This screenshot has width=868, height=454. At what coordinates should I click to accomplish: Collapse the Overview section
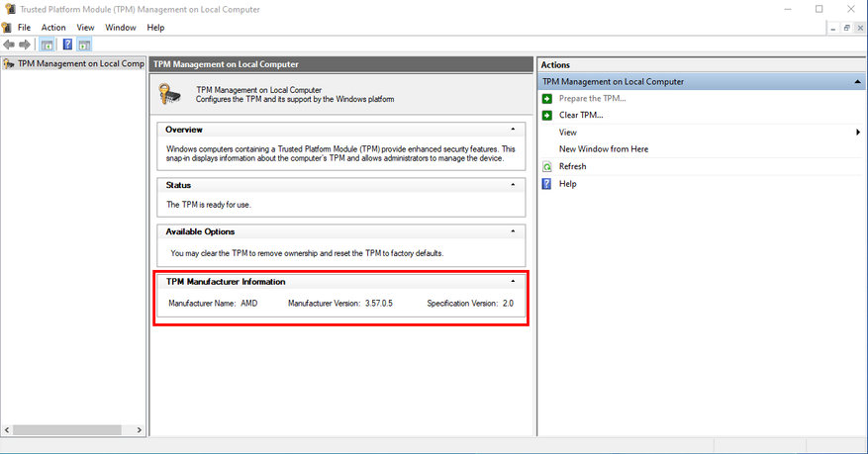(x=512, y=130)
